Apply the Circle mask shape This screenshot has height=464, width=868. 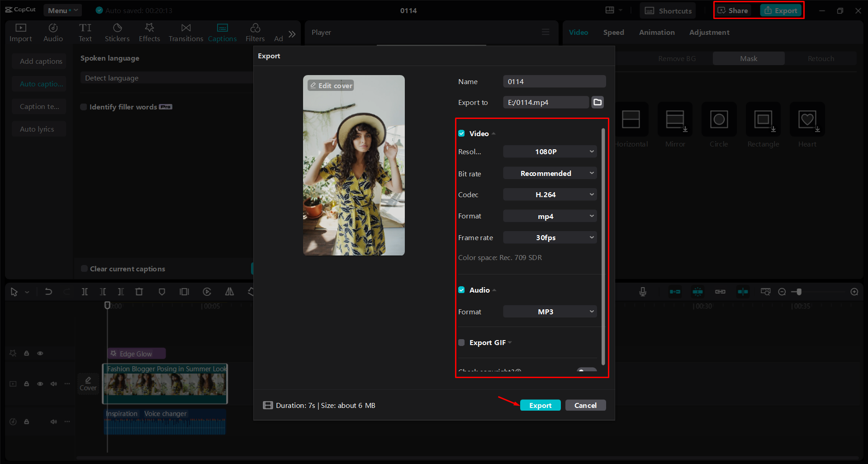point(718,119)
